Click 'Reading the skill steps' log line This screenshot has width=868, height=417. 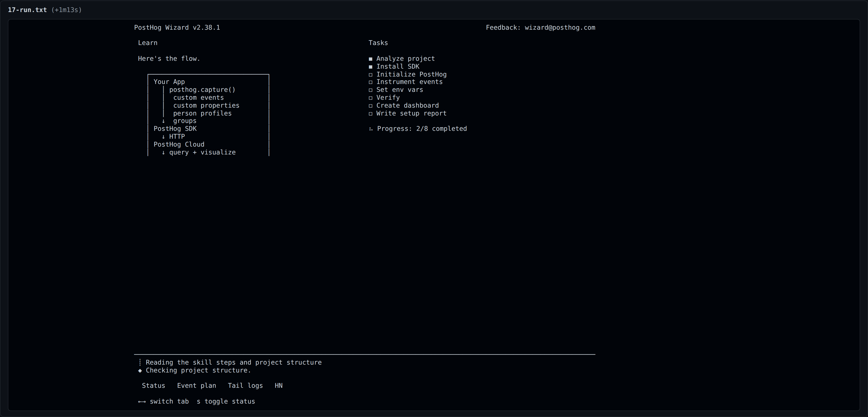(233, 362)
